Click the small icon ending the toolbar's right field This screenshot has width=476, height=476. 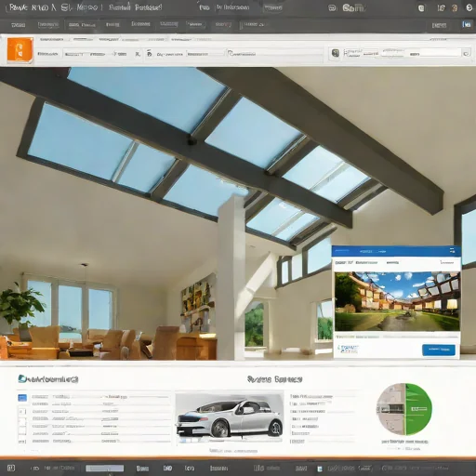(x=467, y=54)
